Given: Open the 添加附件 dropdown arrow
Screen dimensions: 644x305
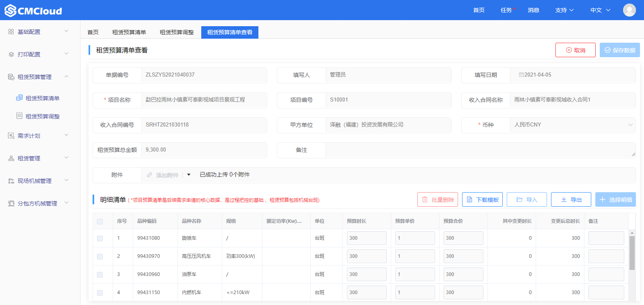Looking at the screenshot, I should pyautogui.click(x=189, y=175).
